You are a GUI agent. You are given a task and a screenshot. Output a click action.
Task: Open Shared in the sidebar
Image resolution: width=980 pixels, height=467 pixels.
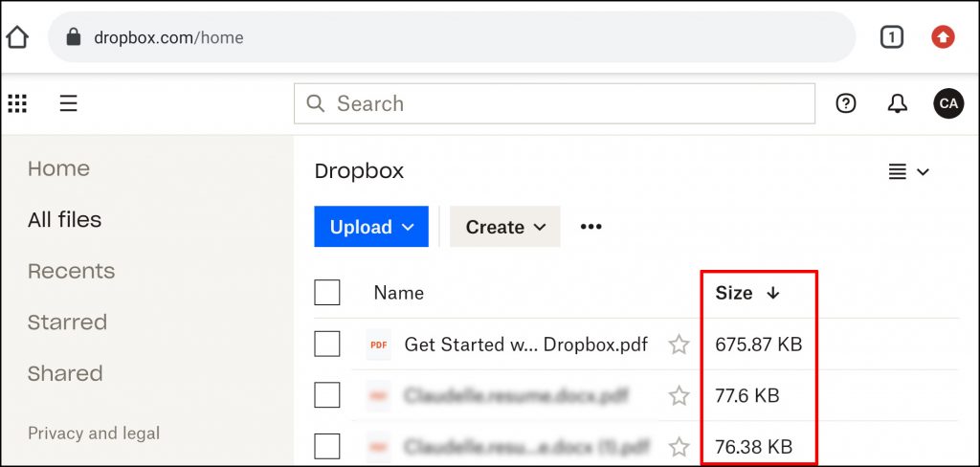pyautogui.click(x=65, y=373)
